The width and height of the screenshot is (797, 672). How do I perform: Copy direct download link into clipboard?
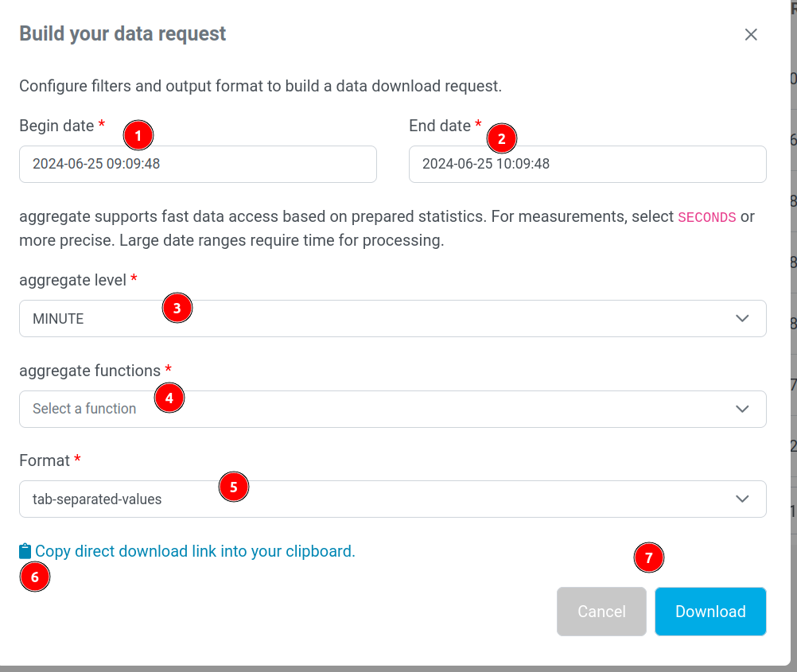pos(195,551)
